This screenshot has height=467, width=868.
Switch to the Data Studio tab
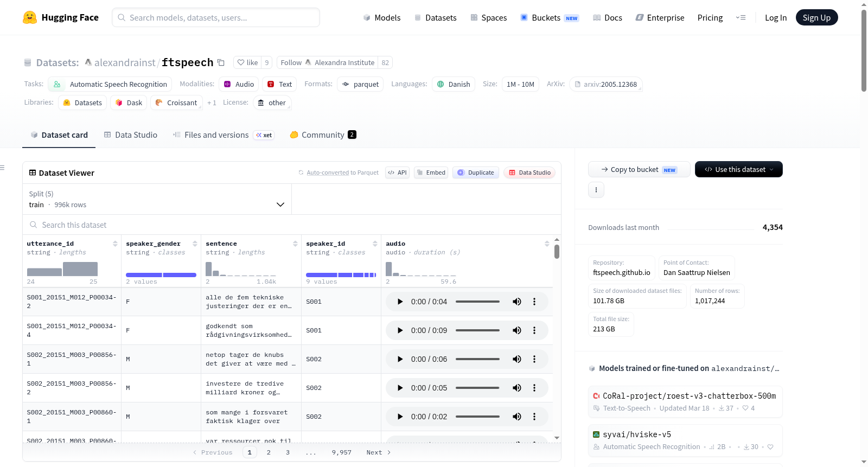[x=131, y=135]
